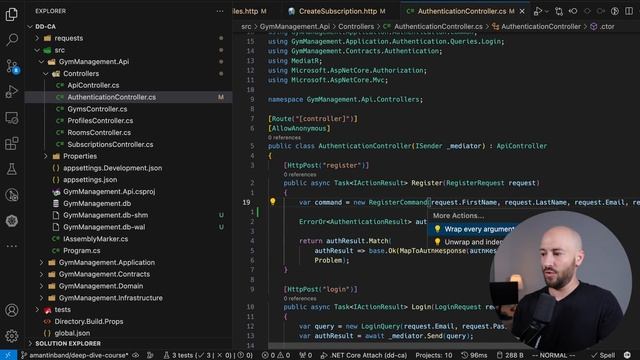Collapse the DD-CA root folder

click(x=30, y=27)
